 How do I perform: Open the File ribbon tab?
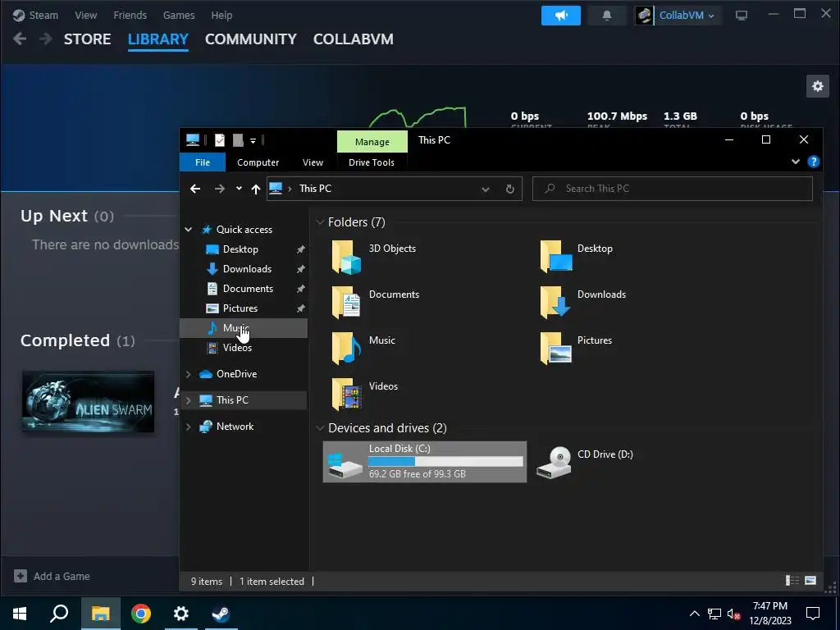[x=203, y=162]
